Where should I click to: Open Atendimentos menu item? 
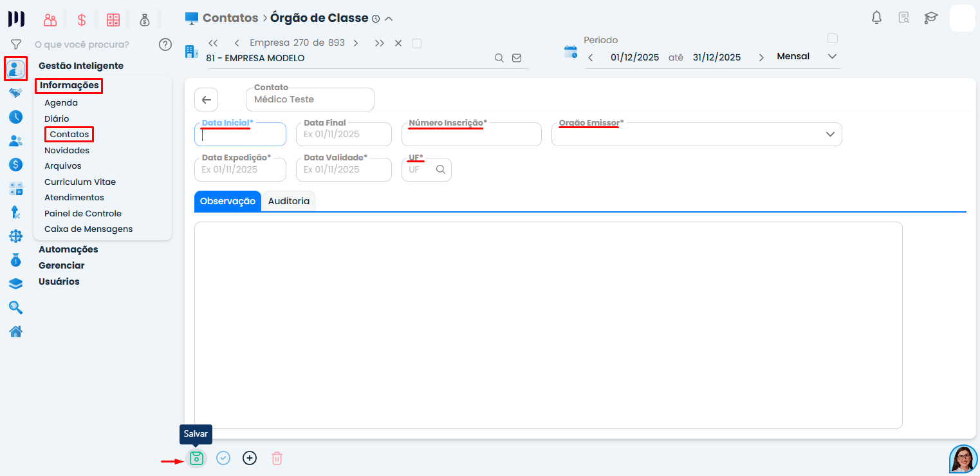(x=74, y=197)
